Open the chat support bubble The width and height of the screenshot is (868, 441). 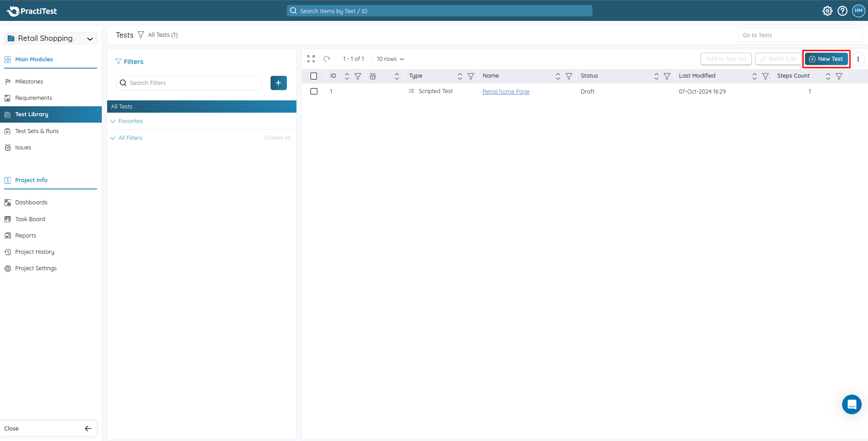[x=851, y=404]
